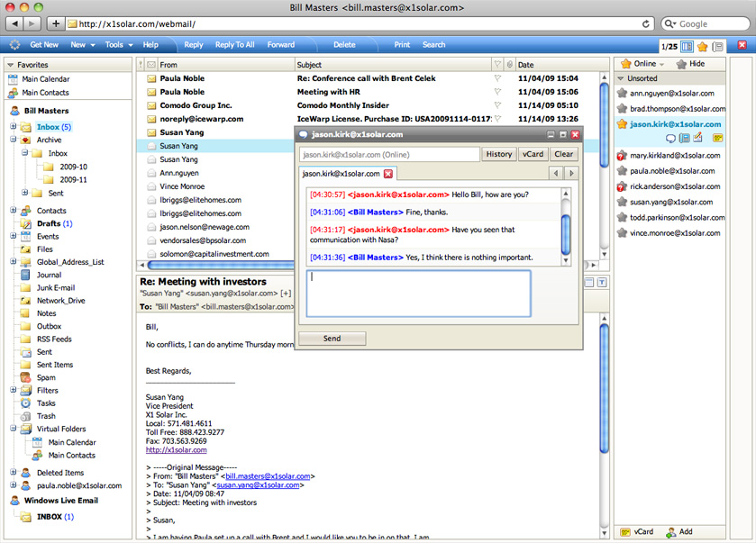The width and height of the screenshot is (756, 543).
Task: Toggle the contact panel layout view icon
Action: click(687, 46)
